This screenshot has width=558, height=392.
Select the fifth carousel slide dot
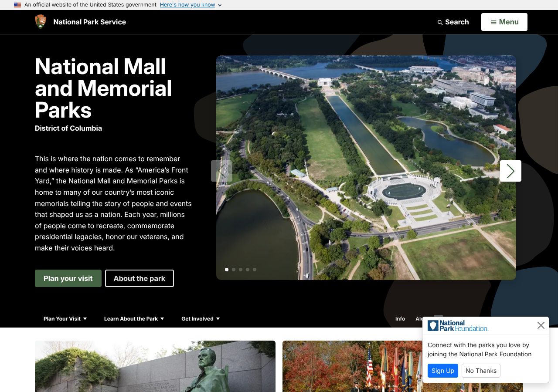(x=255, y=270)
